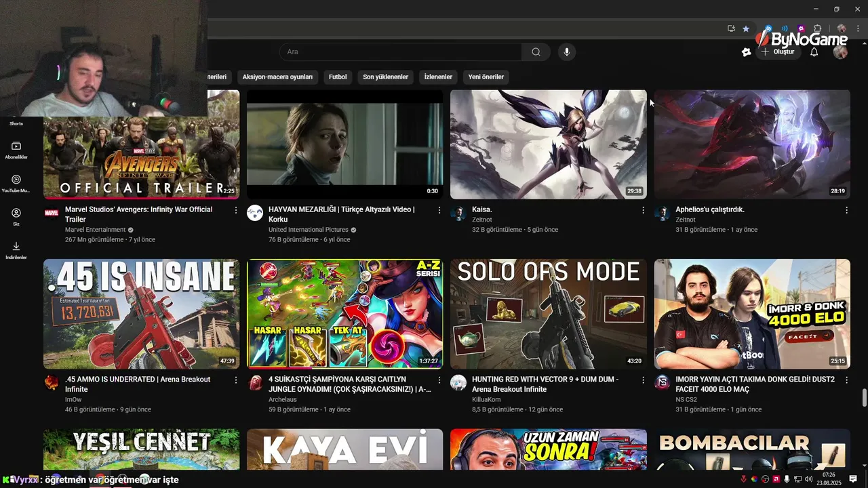Select the İzlenenler filter chip
Image resolution: width=868 pixels, height=488 pixels.
[438, 77]
